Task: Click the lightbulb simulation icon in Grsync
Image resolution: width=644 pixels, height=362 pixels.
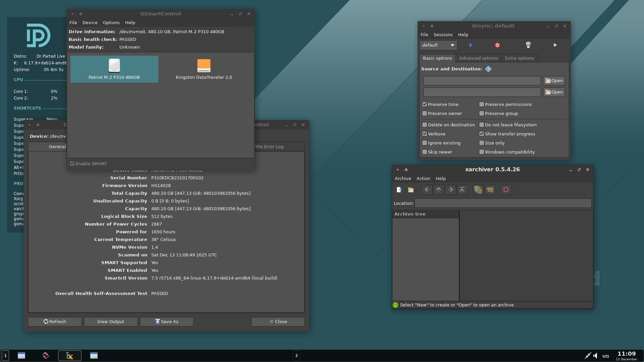Action: [x=528, y=45]
